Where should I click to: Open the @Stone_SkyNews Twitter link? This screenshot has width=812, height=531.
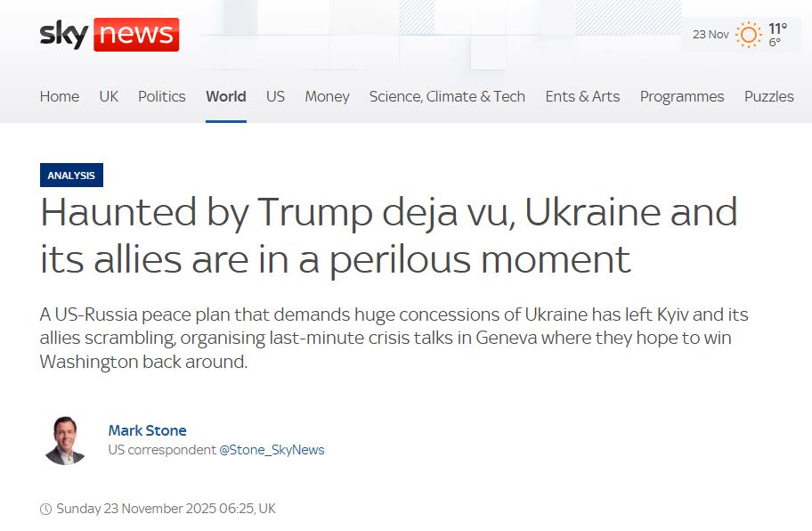tap(272, 450)
